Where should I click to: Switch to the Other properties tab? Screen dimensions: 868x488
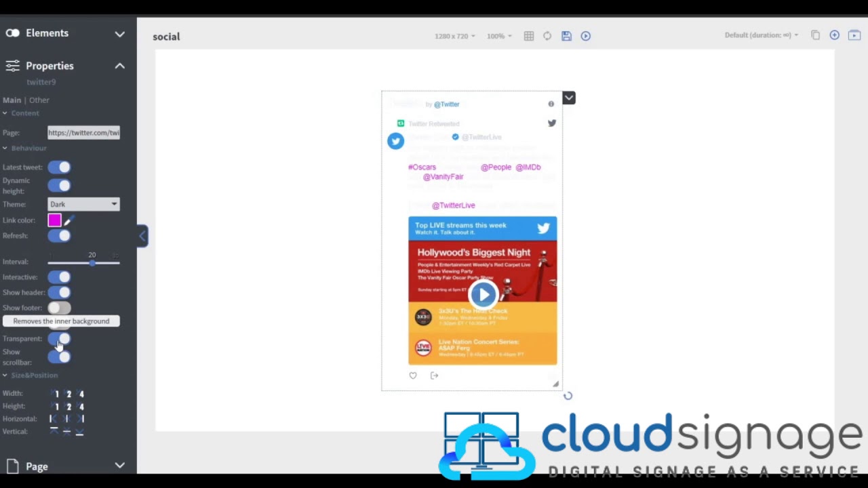39,100
